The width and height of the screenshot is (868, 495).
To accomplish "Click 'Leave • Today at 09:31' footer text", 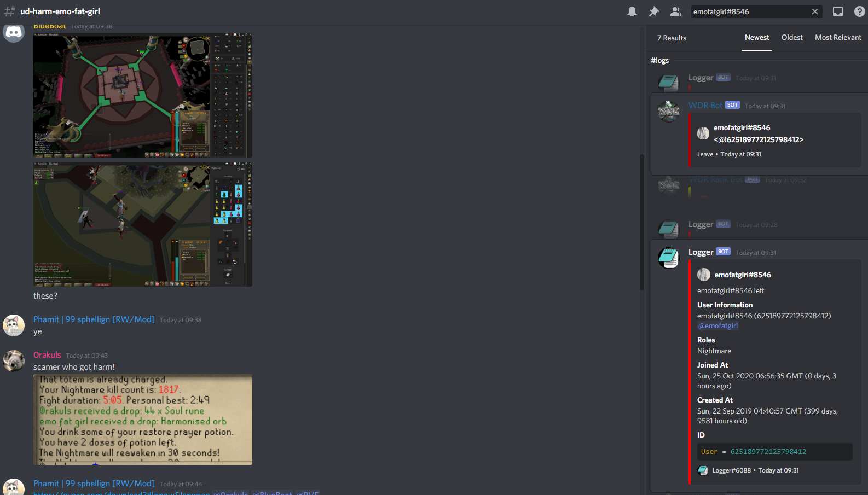I will [729, 154].
